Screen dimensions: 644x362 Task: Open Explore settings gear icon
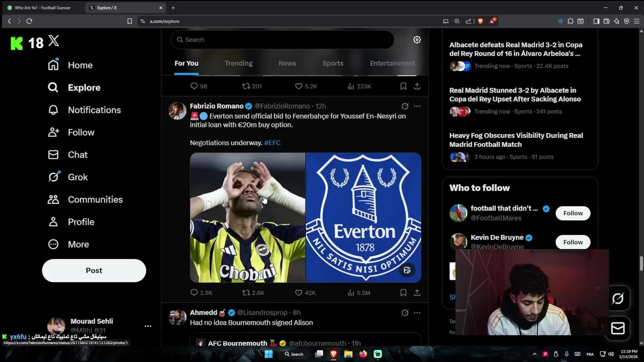(417, 40)
